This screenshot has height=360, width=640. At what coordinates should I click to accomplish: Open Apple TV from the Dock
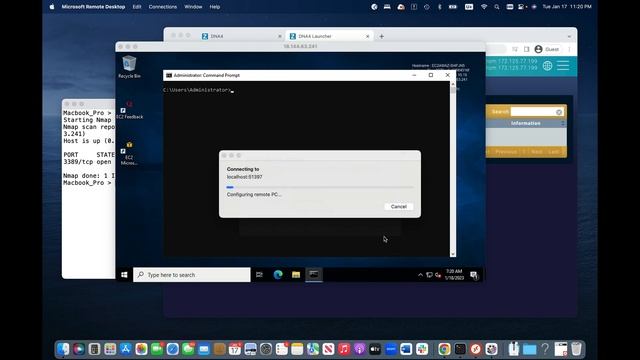click(x=375, y=349)
